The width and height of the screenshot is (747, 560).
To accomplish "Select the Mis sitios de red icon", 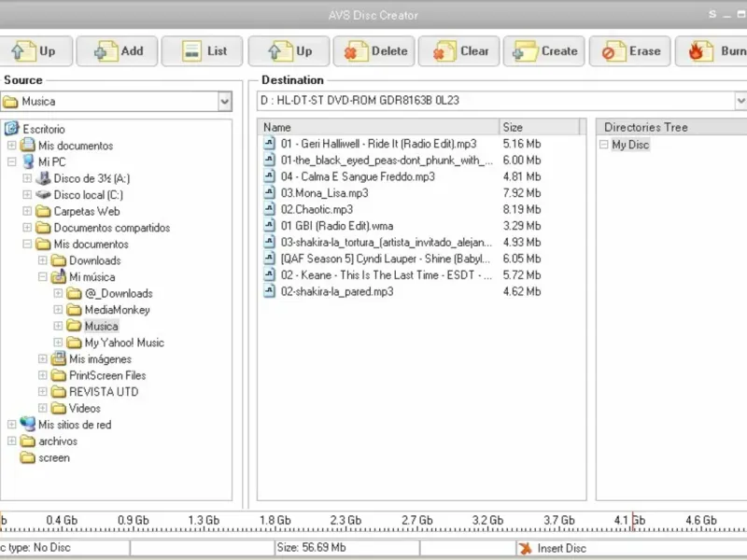I will [28, 424].
